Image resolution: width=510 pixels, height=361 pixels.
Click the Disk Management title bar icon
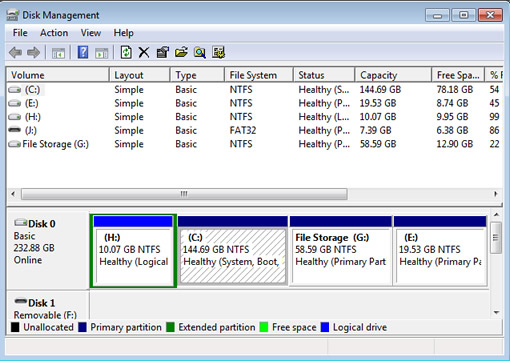pyautogui.click(x=13, y=15)
